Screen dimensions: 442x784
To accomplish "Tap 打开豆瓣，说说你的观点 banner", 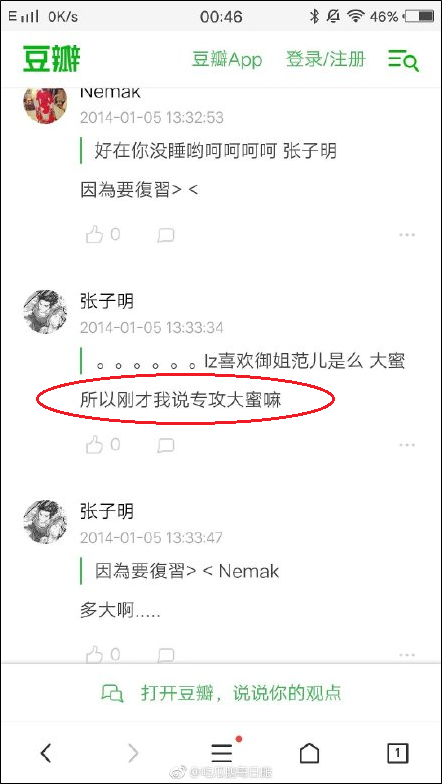I will click(221, 693).
